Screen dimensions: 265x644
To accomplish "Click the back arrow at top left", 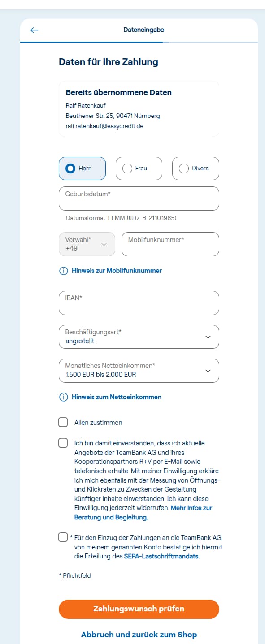I will (34, 30).
